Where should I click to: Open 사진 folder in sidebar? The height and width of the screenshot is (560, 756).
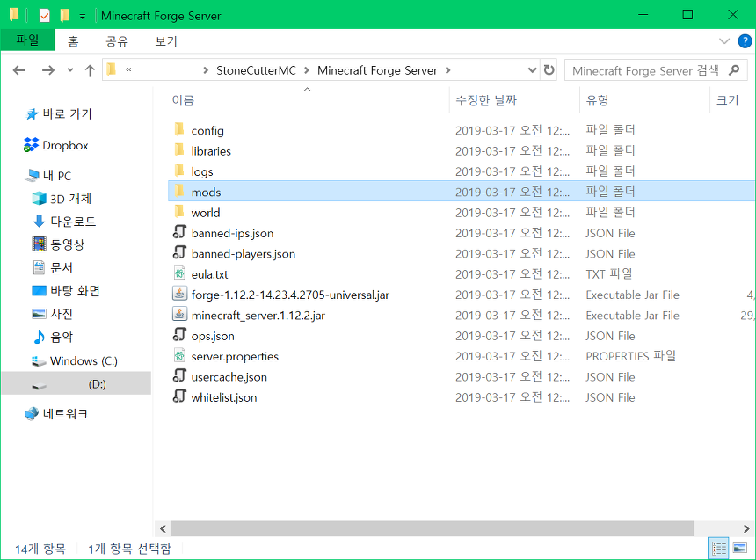pos(53,314)
